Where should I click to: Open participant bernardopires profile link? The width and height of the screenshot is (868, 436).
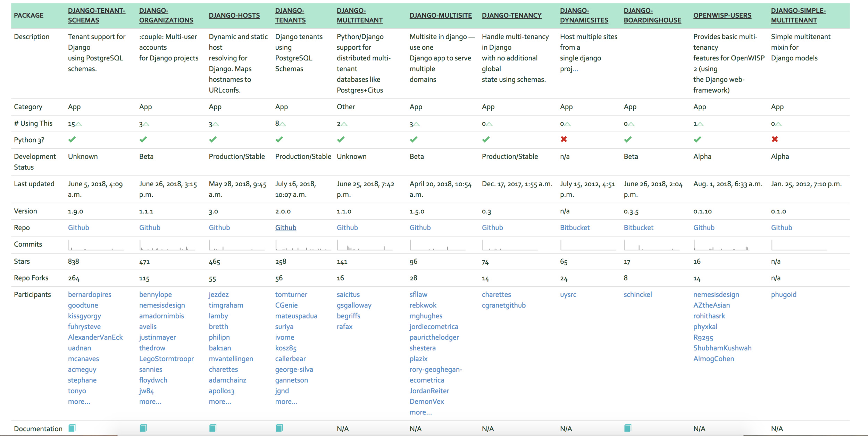point(90,294)
